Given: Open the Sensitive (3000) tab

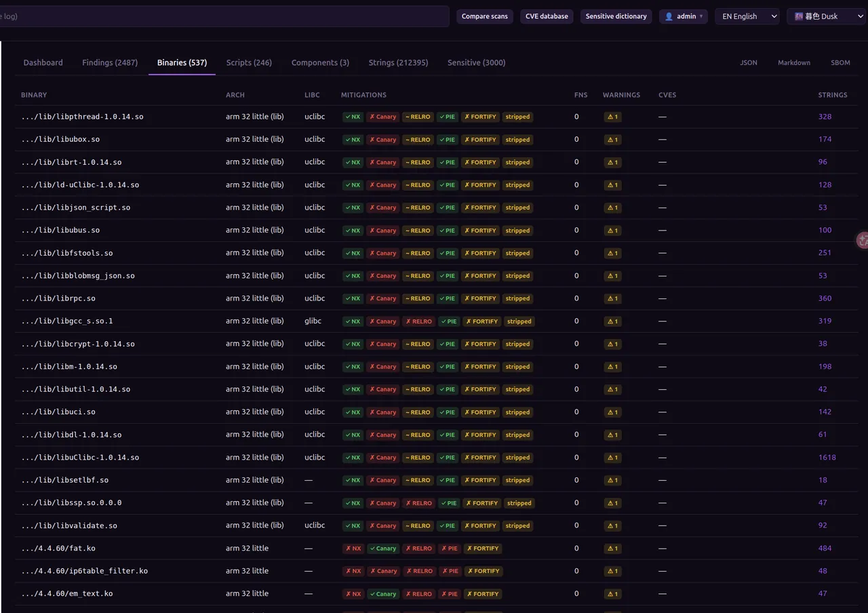Looking at the screenshot, I should 476,62.
